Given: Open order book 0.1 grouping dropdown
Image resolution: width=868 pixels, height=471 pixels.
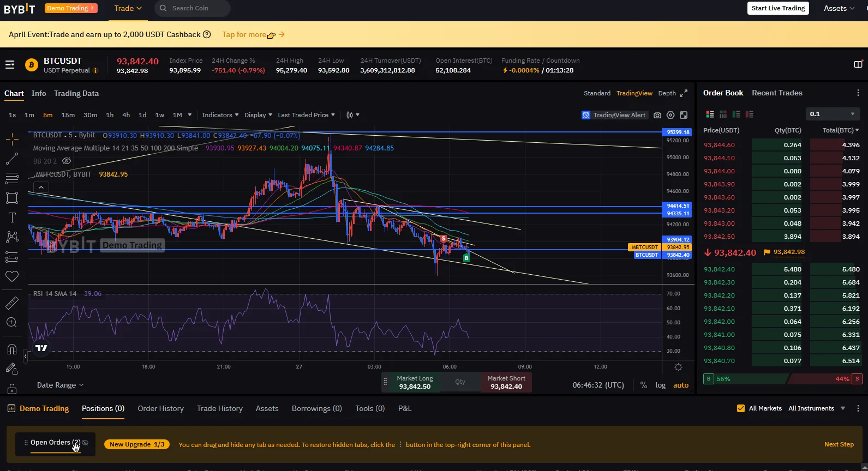Looking at the screenshot, I should pos(833,114).
